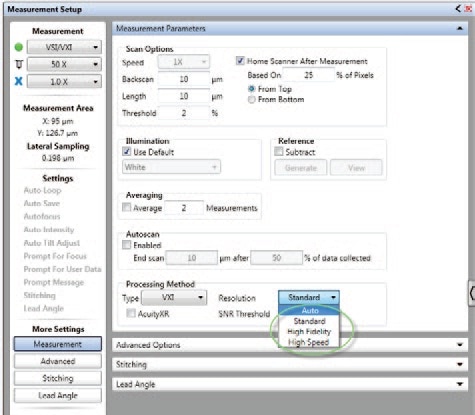The width and height of the screenshot is (475, 415).
Task: Click the End scan micrometer field
Action: point(192,258)
